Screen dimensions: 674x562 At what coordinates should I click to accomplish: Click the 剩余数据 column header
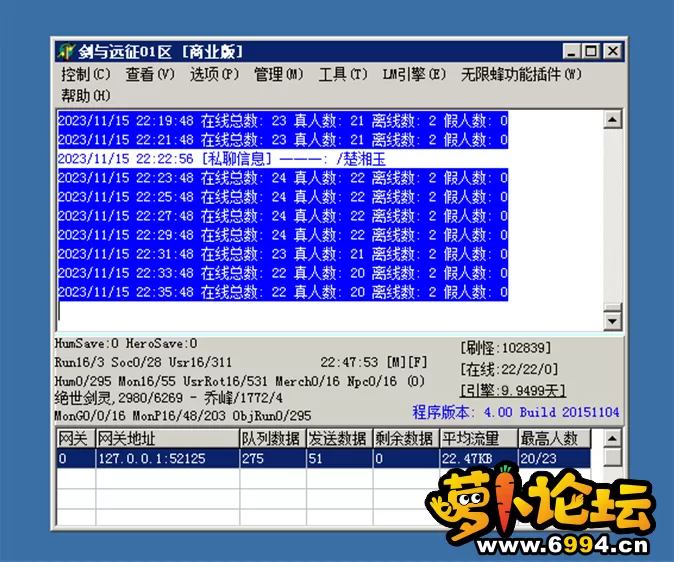tap(406, 439)
